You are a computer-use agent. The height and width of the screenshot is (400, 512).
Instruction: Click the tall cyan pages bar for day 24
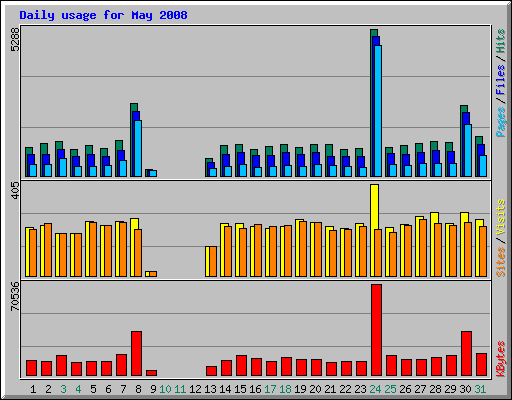click(378, 111)
